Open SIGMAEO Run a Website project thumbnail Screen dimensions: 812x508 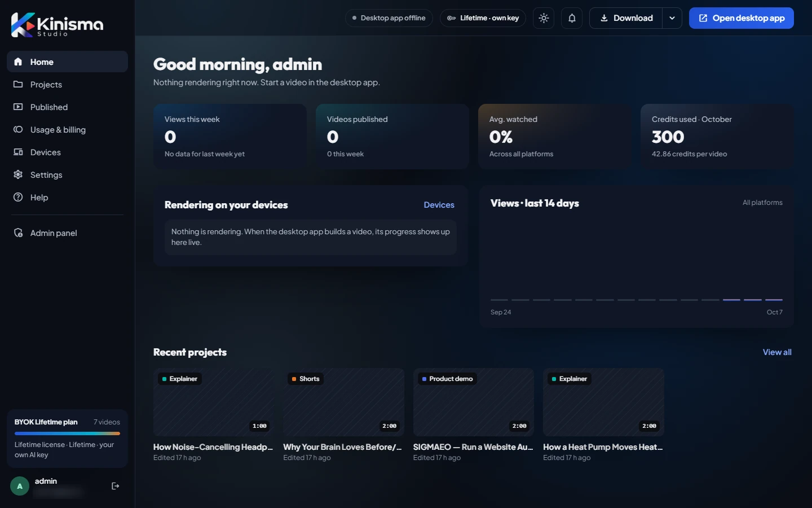tap(474, 402)
